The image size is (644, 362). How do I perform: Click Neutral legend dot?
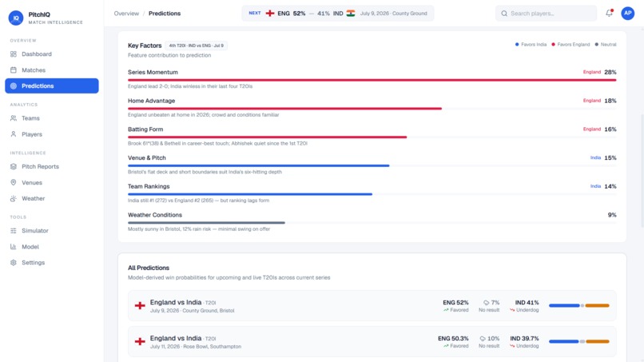(x=596, y=45)
